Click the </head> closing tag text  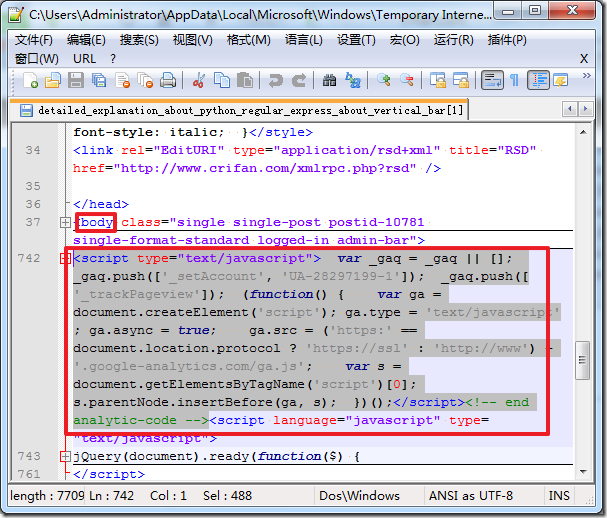[x=101, y=204]
